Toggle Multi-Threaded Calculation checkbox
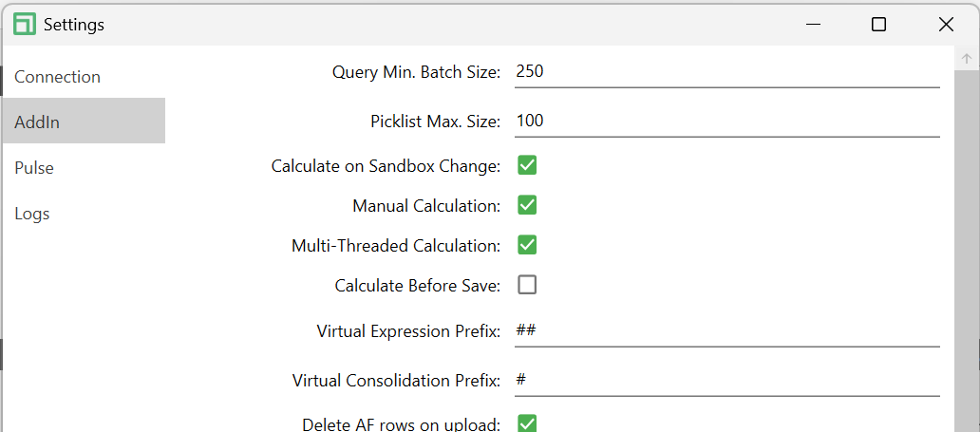Screen dimensions: 980x432 coord(527,245)
